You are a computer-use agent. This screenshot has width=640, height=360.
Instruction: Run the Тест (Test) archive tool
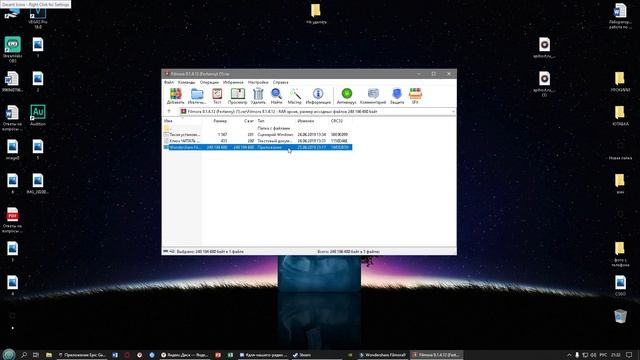click(217, 96)
